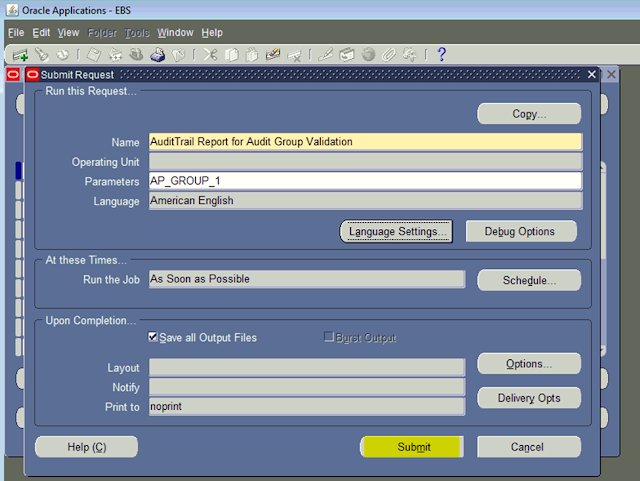Click the Help question mark toolbar icon
This screenshot has width=640, height=481.
point(441,54)
